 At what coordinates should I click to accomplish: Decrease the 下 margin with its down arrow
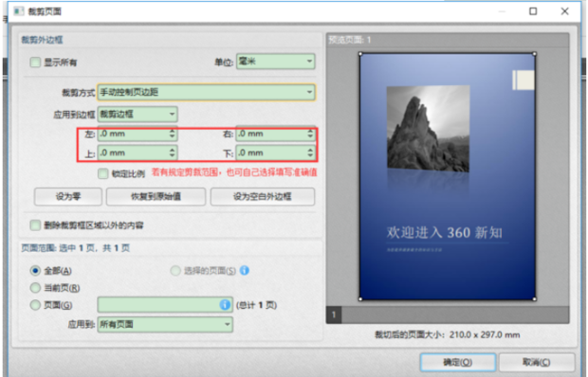coord(310,155)
